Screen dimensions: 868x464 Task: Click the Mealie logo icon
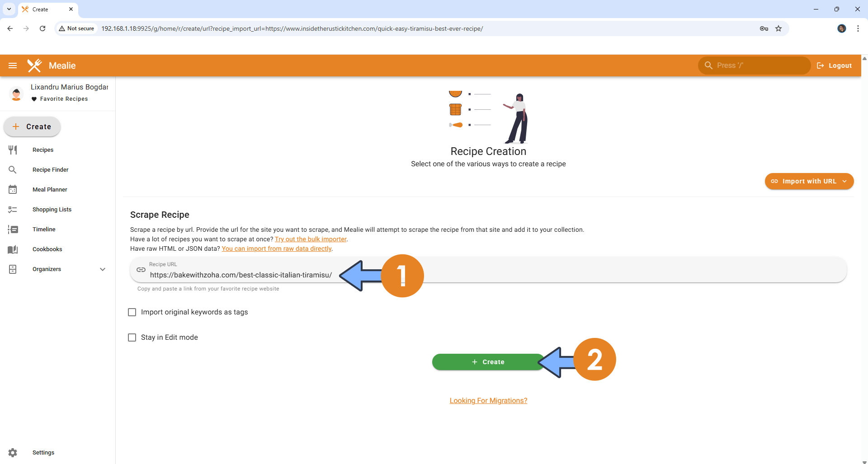coord(34,66)
